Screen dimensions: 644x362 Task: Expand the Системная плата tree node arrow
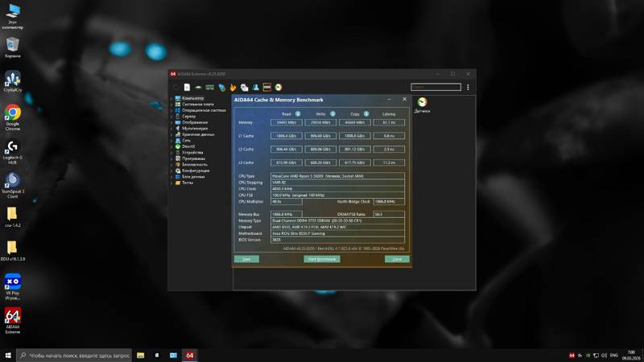[171, 105]
